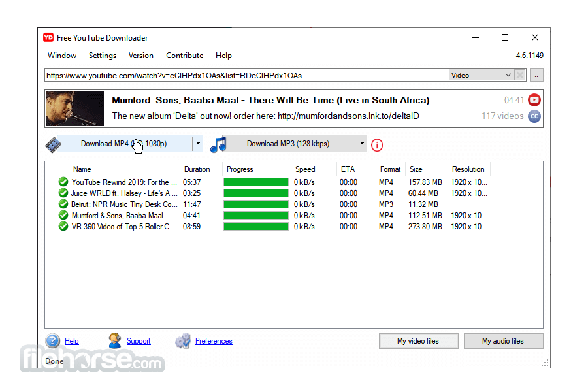Open My audio files
The height and width of the screenshot is (392, 588).
pos(503,341)
